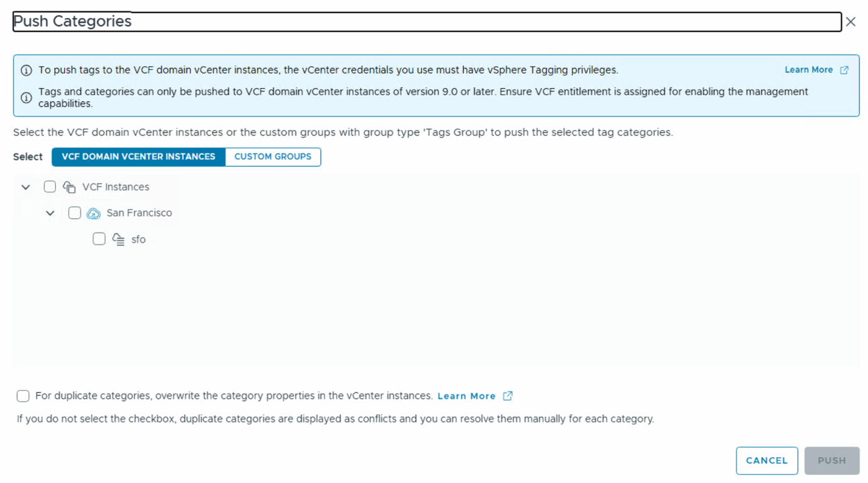Switch to the Custom Groups tab

click(x=273, y=157)
